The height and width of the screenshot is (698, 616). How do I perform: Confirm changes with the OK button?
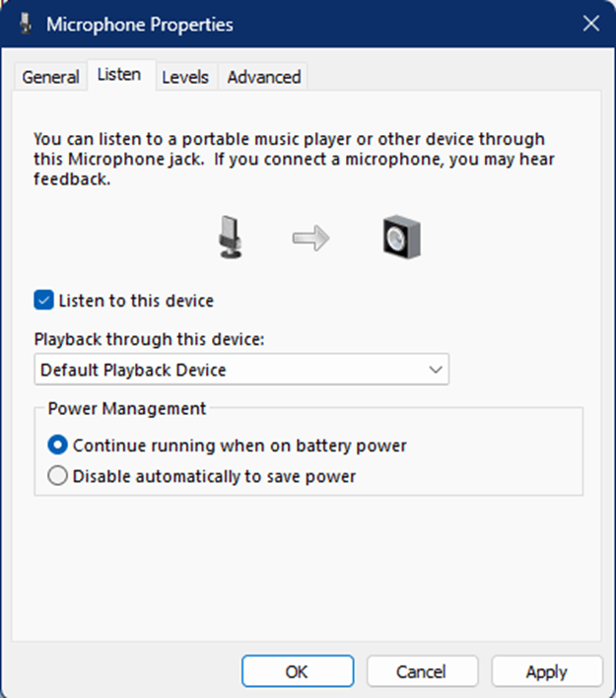(x=298, y=671)
